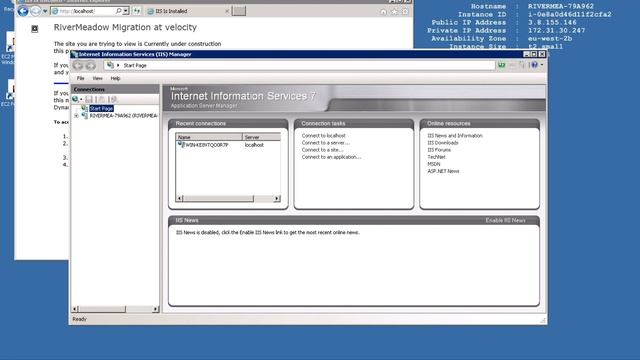This screenshot has height=360, width=640.
Task: Open the File menu in IIS Manager
Action: pos(80,78)
